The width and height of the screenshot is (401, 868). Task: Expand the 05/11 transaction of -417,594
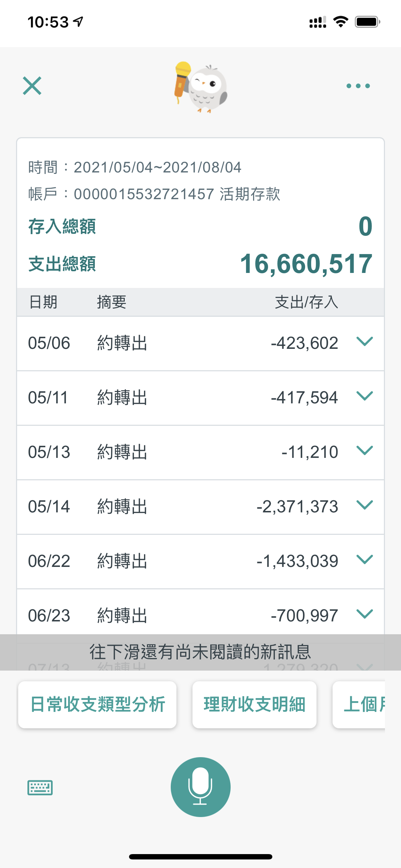tap(364, 396)
